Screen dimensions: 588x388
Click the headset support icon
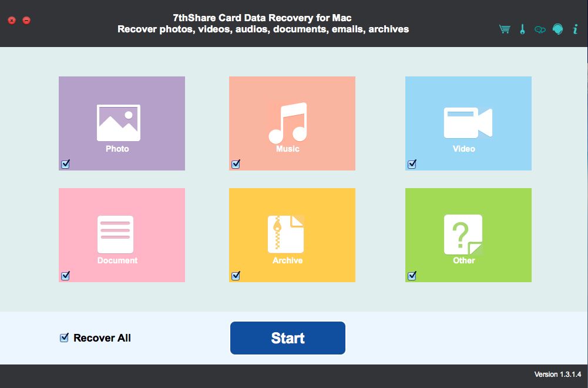[557, 29]
